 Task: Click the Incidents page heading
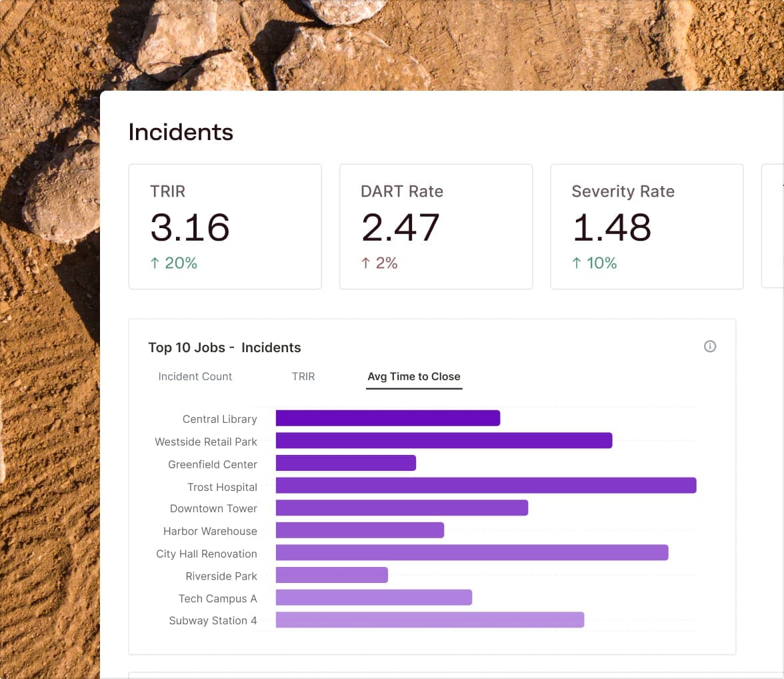click(x=181, y=132)
